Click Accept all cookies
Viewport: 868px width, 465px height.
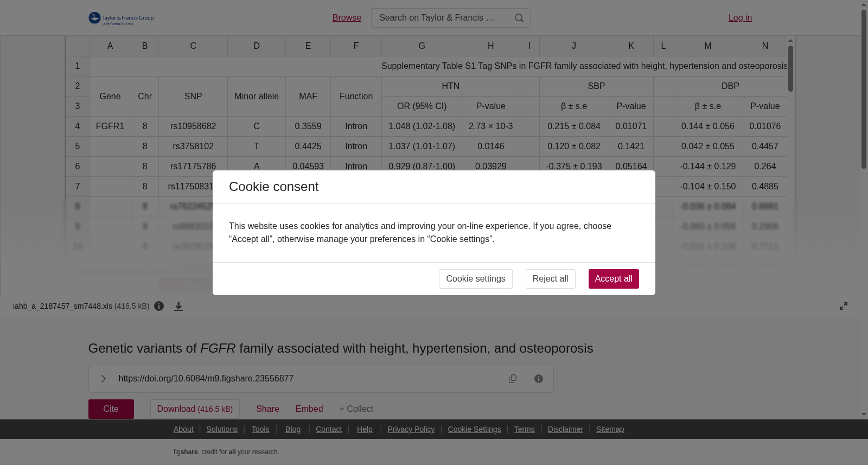[614, 279]
